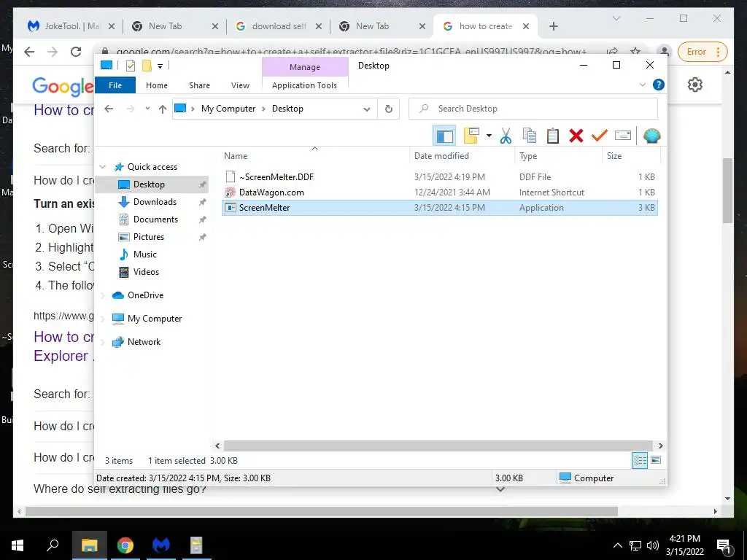Select Music in the navigation pane
Image resolution: width=747 pixels, height=560 pixels.
tap(145, 254)
